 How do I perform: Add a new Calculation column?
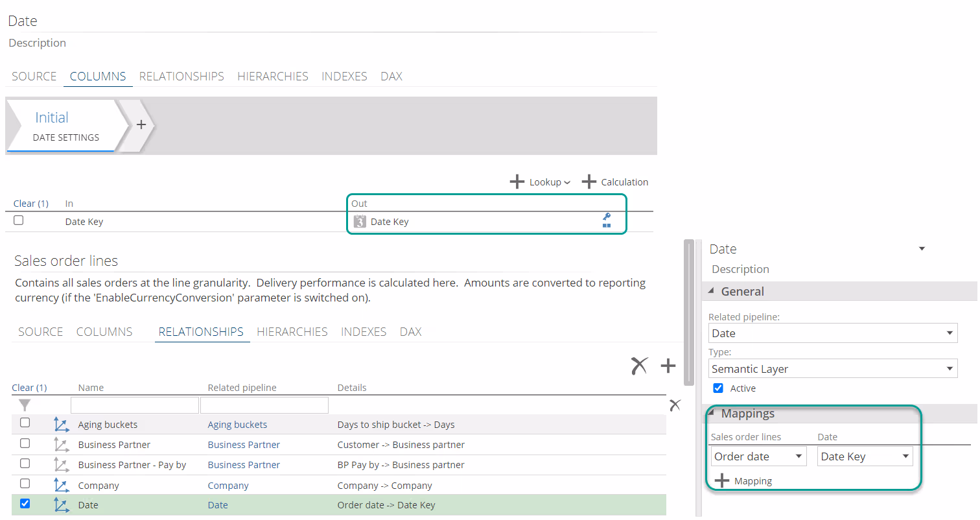click(x=614, y=182)
